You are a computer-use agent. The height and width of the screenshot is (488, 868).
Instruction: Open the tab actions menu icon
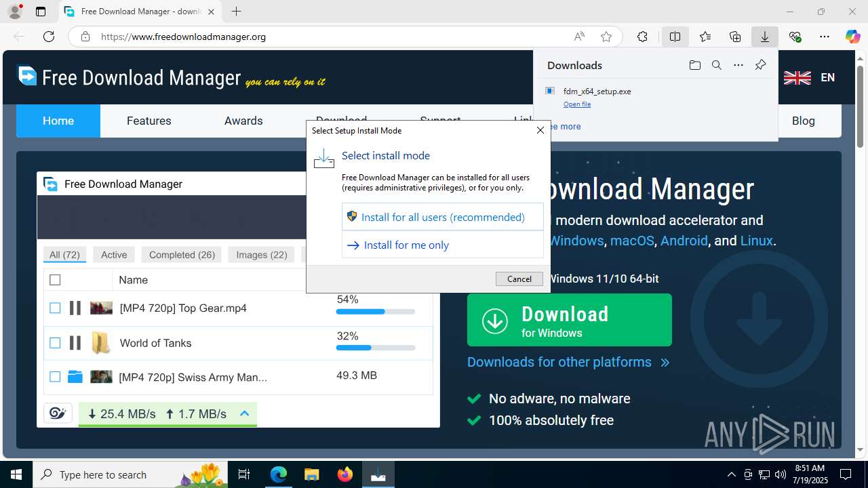[41, 12]
